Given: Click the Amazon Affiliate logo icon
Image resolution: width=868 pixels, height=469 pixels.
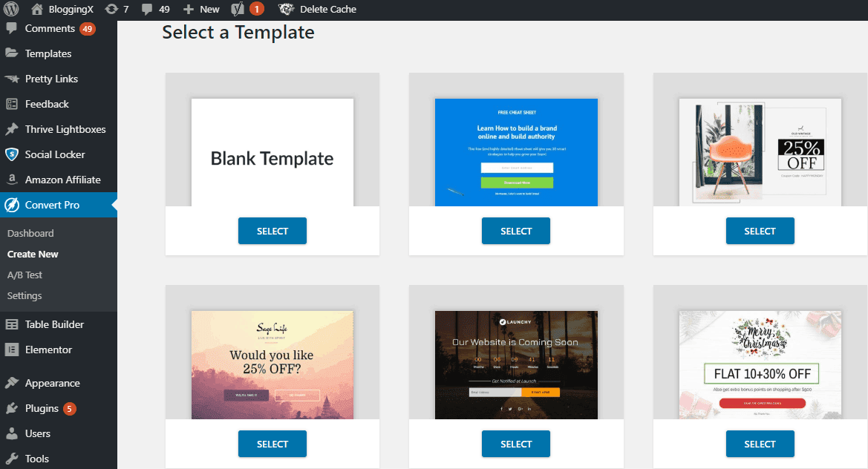Looking at the screenshot, I should tap(12, 180).
